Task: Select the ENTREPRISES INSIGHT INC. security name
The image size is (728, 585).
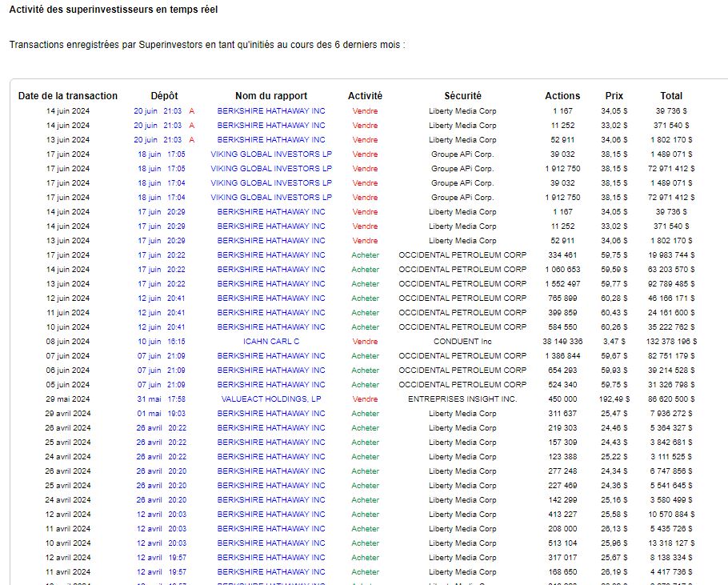Action: (x=462, y=399)
